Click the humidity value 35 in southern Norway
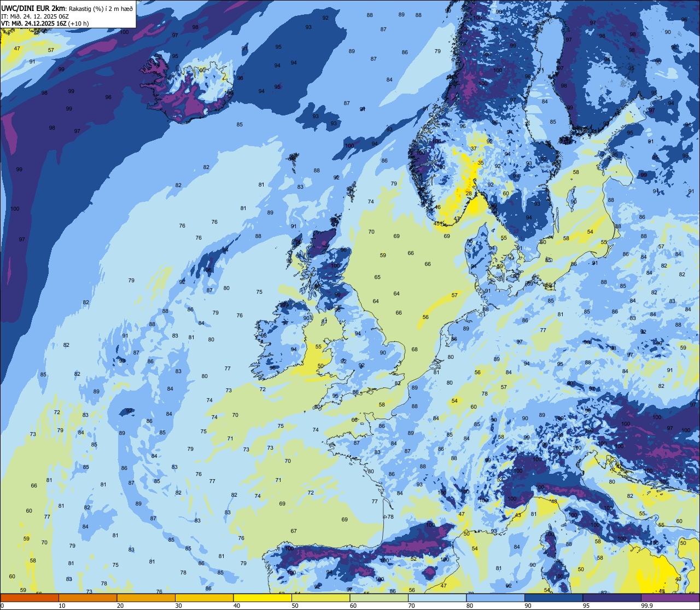Viewport: 700px width, 610px height. (481, 162)
